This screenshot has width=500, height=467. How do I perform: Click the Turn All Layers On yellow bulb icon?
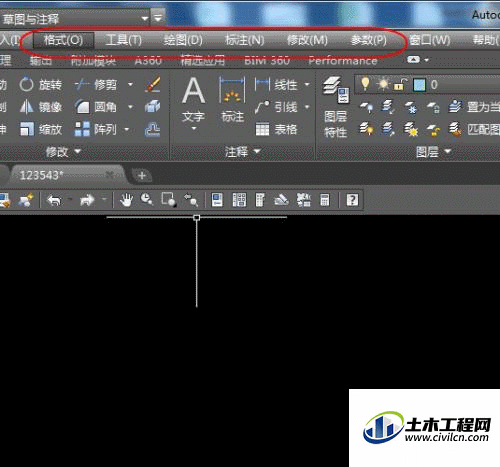[x=366, y=129]
